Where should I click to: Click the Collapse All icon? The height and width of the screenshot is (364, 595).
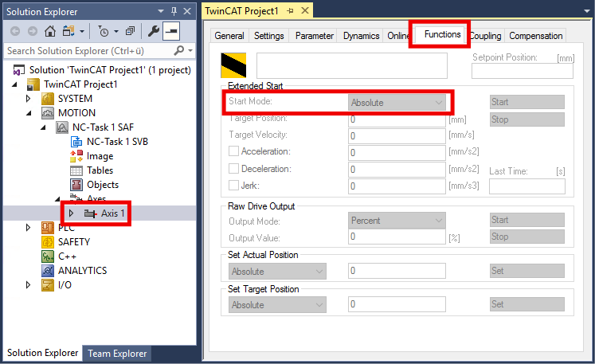[x=130, y=31]
